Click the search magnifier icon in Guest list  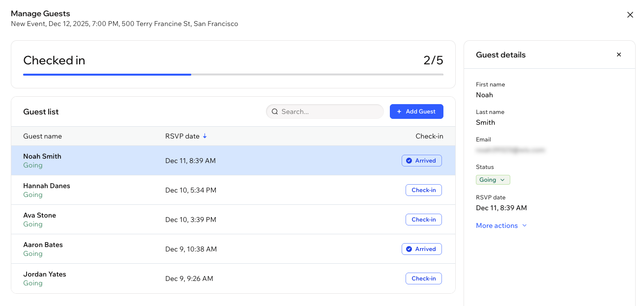(x=275, y=111)
